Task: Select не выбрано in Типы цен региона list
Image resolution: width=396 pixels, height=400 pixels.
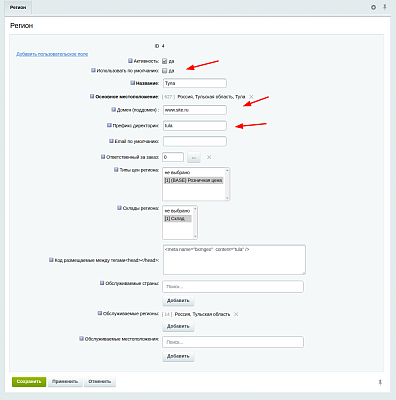Action: tap(177, 173)
